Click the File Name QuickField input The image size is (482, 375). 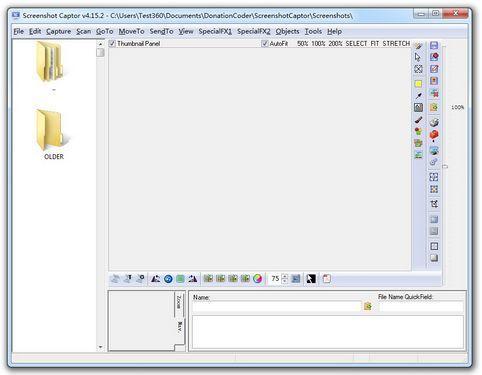[x=421, y=306]
